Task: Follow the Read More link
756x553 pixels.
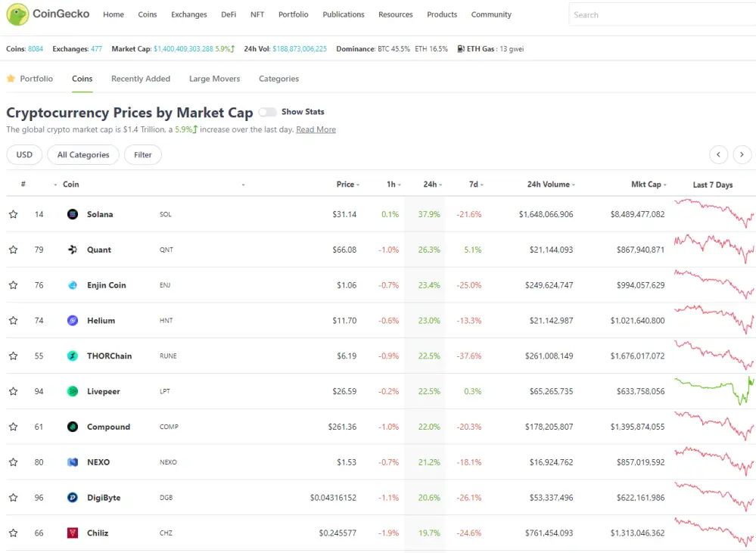Action: (x=316, y=129)
